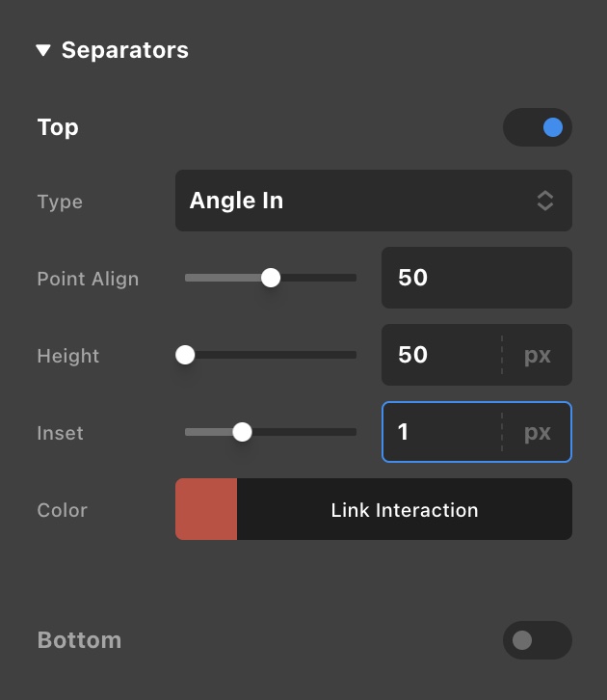
Task: Click the Separators section title
Action: point(125,50)
